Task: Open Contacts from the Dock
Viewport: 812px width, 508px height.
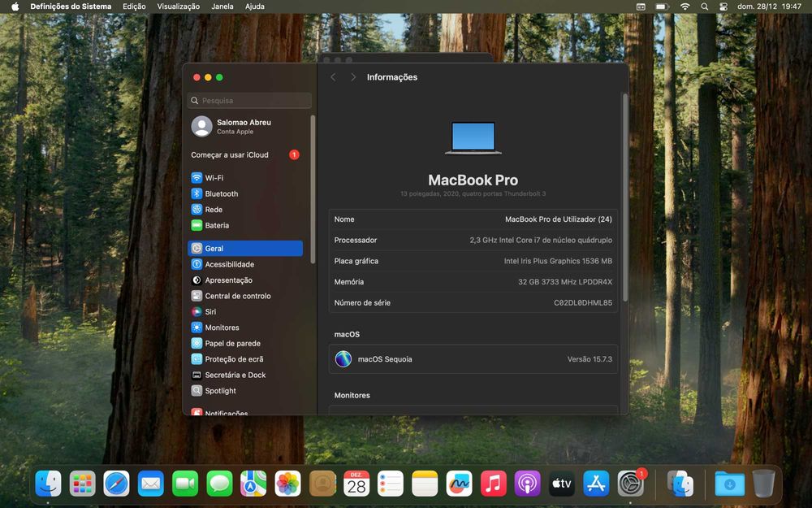Action: 322,484
